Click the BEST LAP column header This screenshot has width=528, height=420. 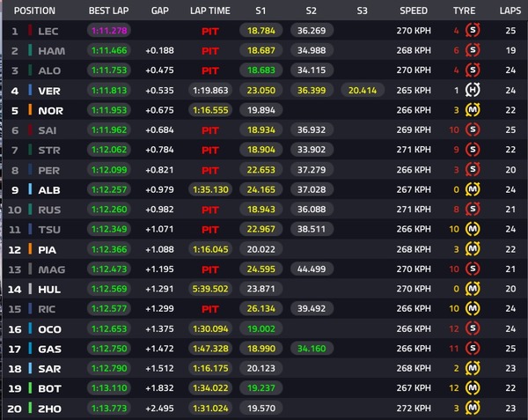tap(108, 11)
